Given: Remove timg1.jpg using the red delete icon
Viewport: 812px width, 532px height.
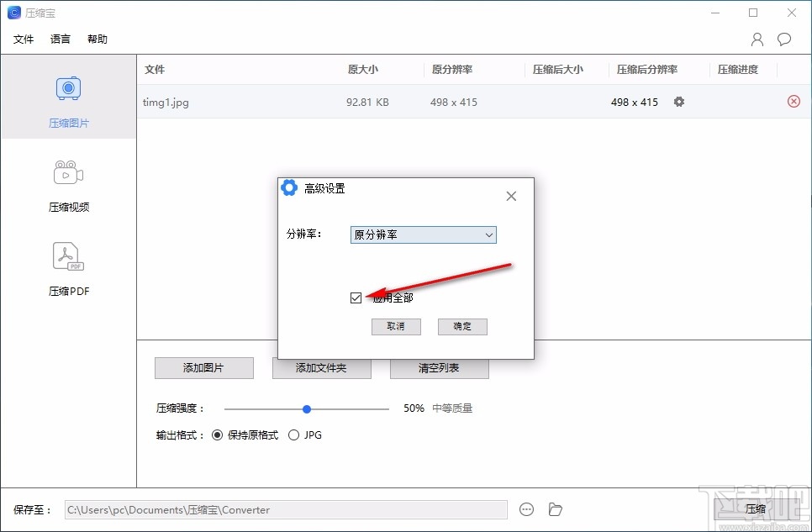Looking at the screenshot, I should (794, 101).
